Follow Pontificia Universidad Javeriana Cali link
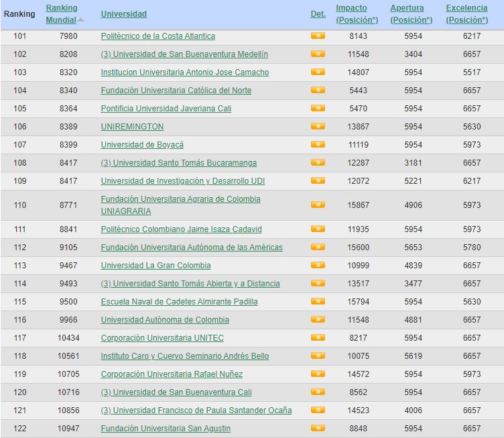504x438 pixels. (166, 109)
